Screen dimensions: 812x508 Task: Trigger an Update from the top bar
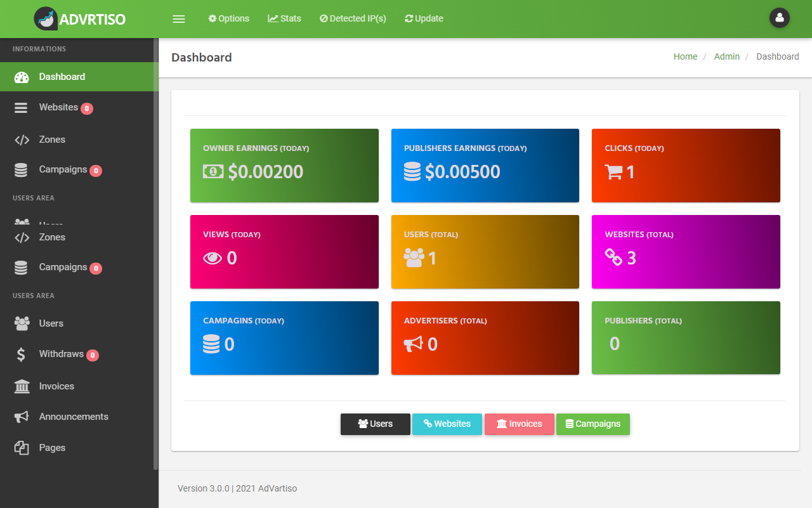[x=423, y=18]
